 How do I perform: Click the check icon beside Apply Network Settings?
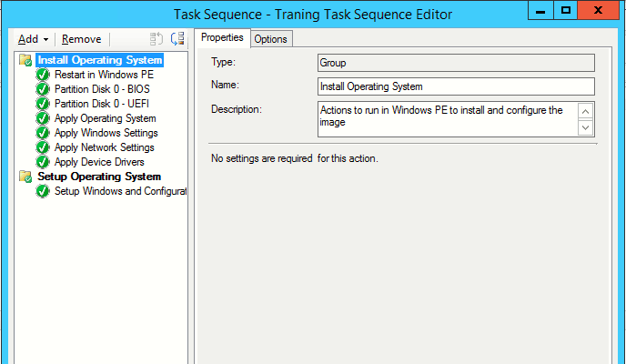(43, 147)
